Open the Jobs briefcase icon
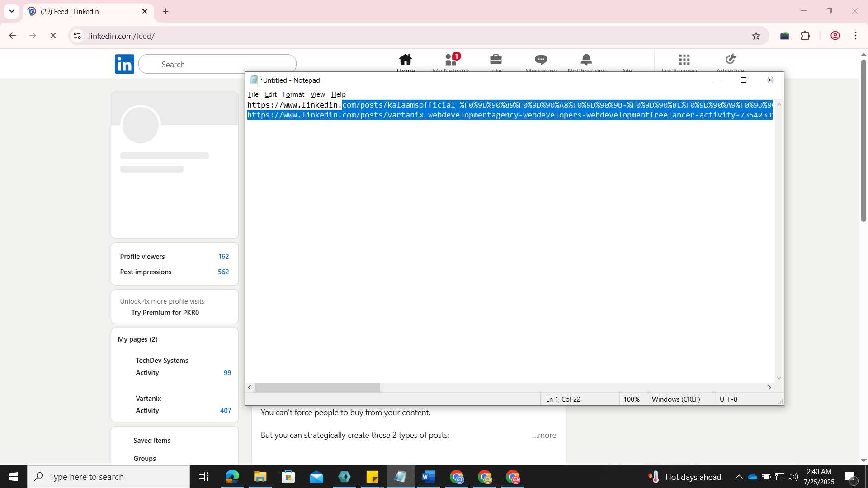 [496, 59]
